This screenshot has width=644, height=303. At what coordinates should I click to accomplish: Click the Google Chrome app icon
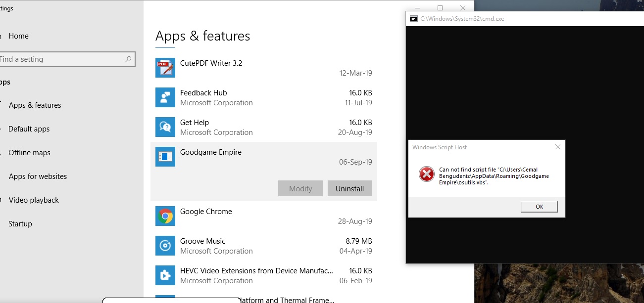coord(165,216)
